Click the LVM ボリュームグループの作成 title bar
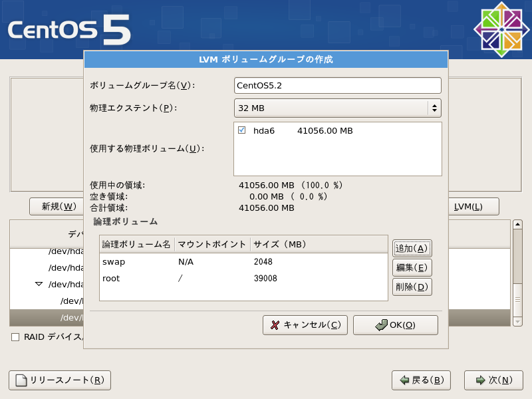Screen dimensions: 532x399 (266, 59)
